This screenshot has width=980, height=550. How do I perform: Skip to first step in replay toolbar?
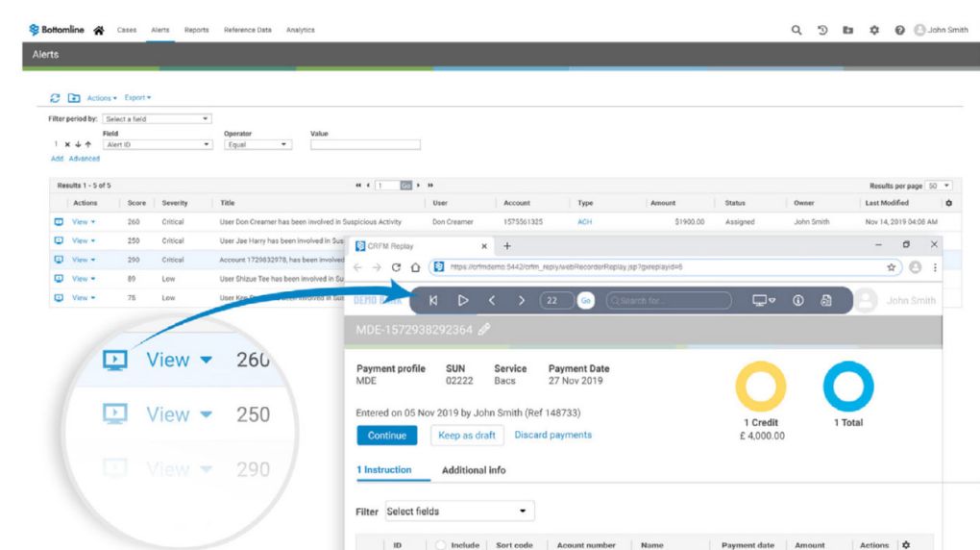coord(434,301)
